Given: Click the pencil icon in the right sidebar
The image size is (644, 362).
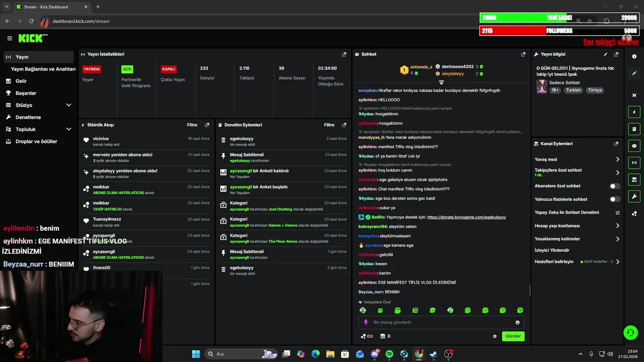Looking at the screenshot, I should (x=634, y=73).
